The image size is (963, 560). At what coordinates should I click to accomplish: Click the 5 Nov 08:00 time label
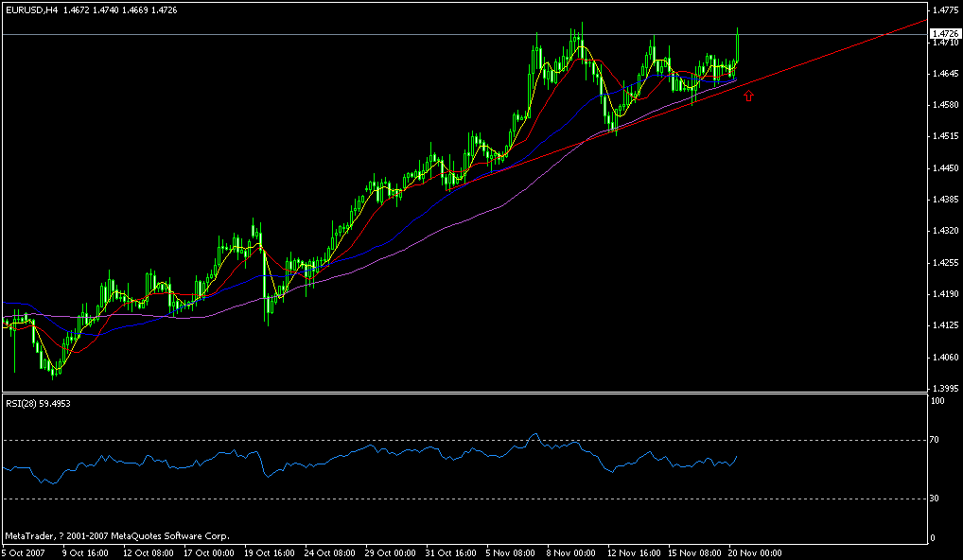click(511, 553)
